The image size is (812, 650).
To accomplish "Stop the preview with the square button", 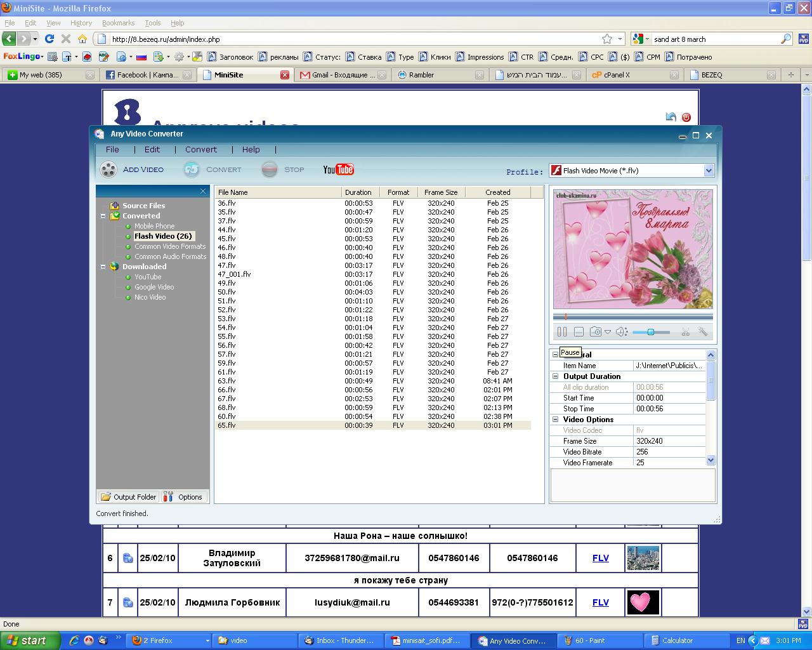I will (579, 332).
